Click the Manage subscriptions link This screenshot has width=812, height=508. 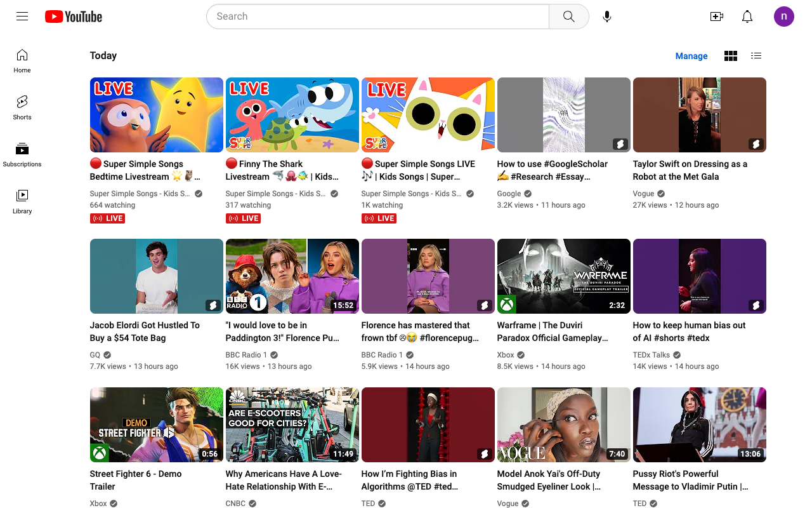click(x=691, y=56)
